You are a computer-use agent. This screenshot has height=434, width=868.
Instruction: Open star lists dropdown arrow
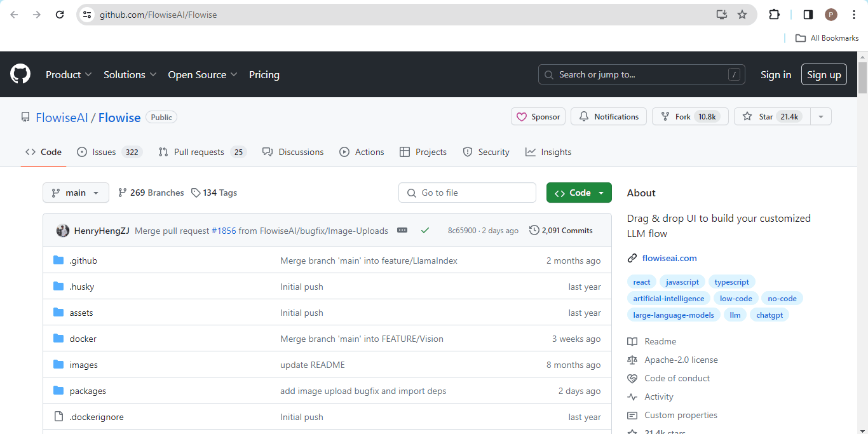tap(821, 117)
